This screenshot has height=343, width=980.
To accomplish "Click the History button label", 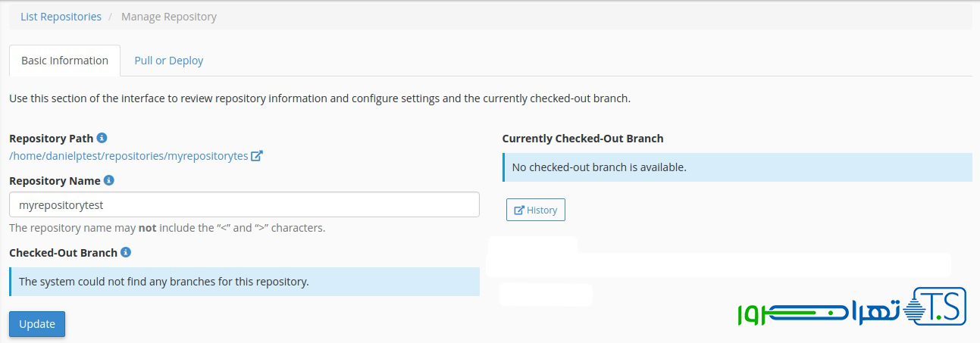I will [542, 210].
